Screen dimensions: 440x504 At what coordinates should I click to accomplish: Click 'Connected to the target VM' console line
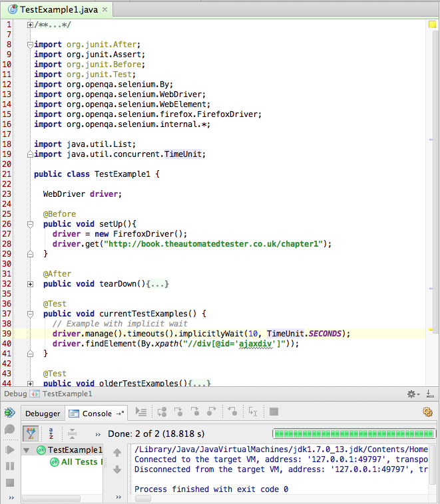point(282,459)
